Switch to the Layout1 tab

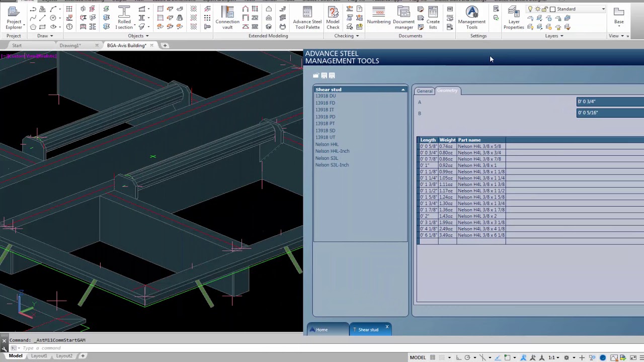coord(39,356)
